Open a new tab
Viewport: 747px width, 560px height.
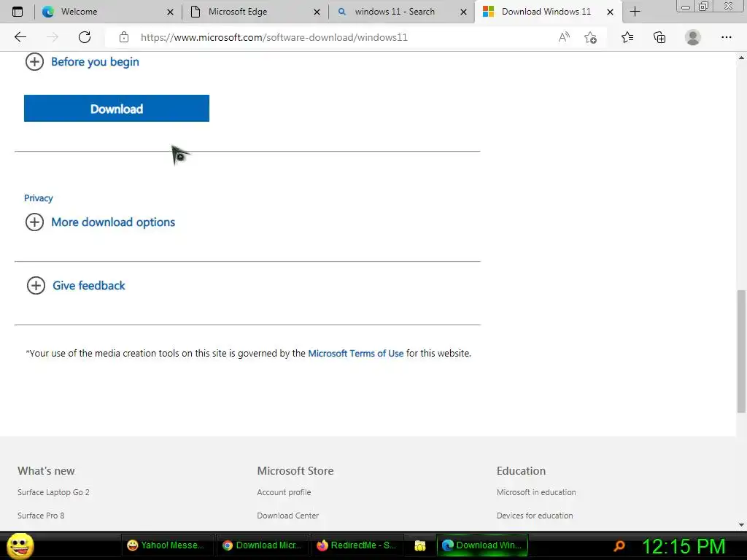[x=635, y=12]
